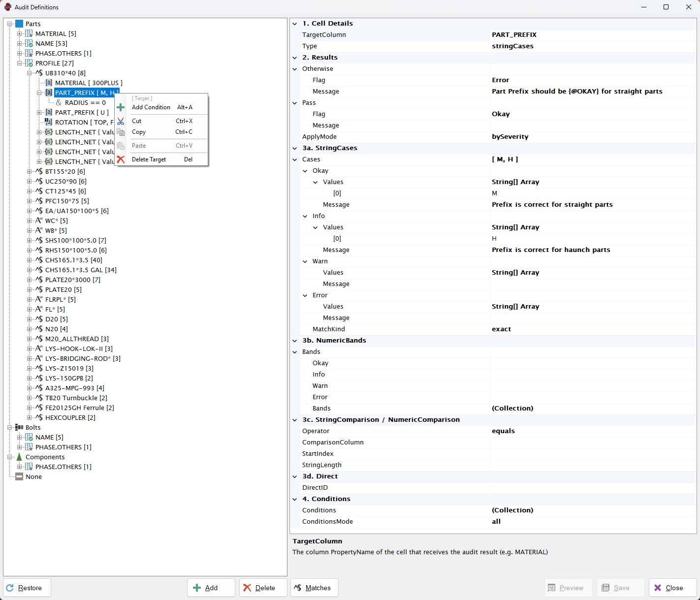
Task: Click the ROTATION target icon in tree
Action: [48, 122]
